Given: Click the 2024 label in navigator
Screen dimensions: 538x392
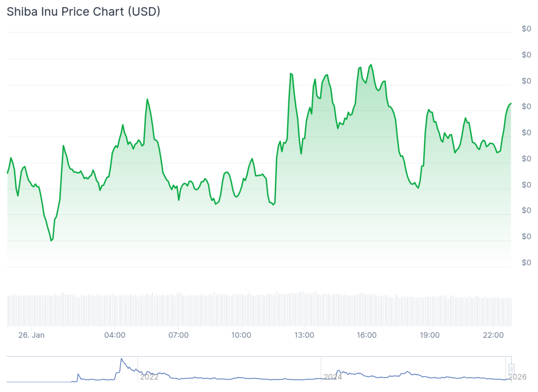Looking at the screenshot, I should coord(333,376).
